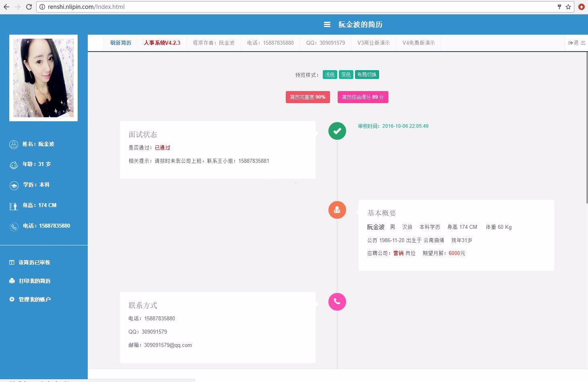Click the height figure icon in sidebar

(14, 206)
